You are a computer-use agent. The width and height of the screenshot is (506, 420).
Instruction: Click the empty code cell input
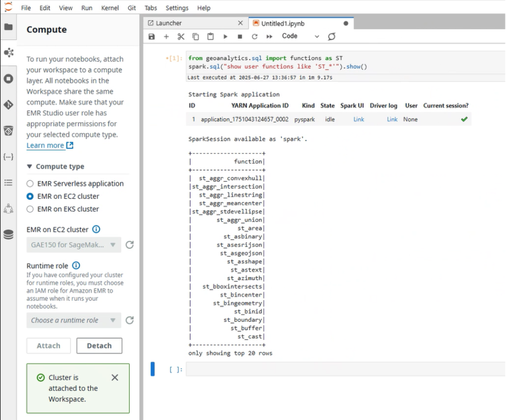pos(345,369)
